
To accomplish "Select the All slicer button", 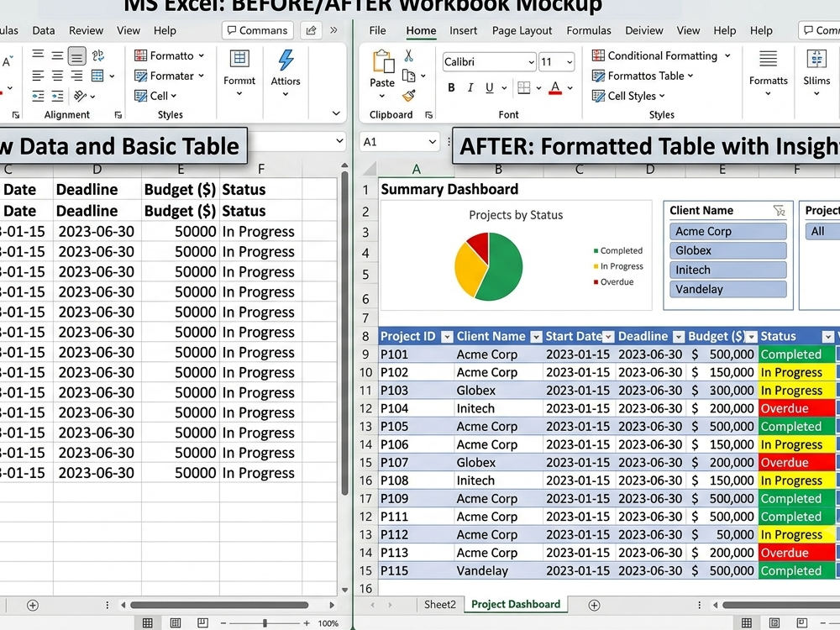I will coord(822,232).
